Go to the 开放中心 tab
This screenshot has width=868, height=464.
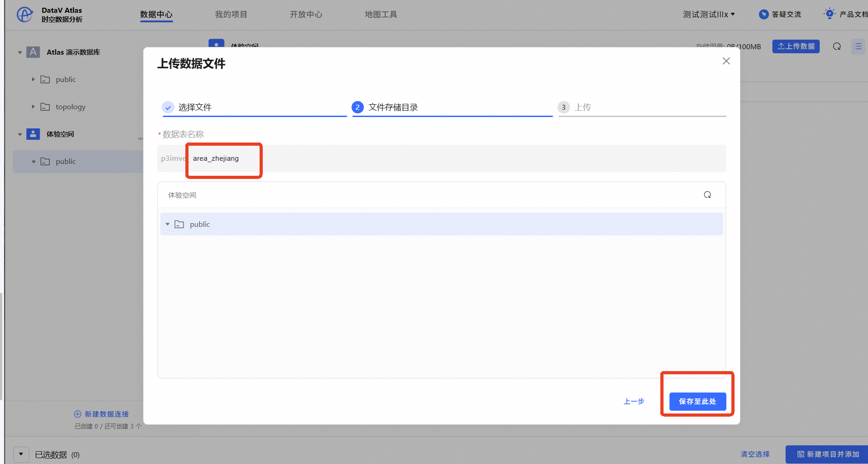pyautogui.click(x=306, y=15)
